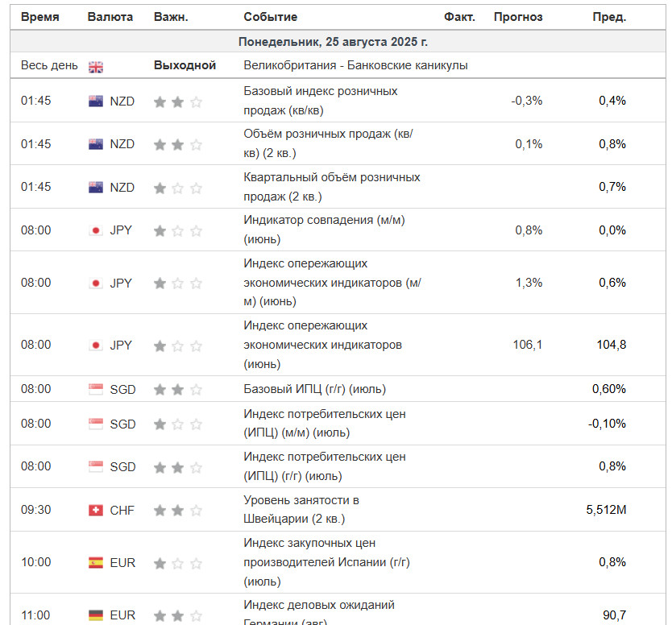
Task: Click importance stars of Квартальный объём row
Action: [178, 188]
